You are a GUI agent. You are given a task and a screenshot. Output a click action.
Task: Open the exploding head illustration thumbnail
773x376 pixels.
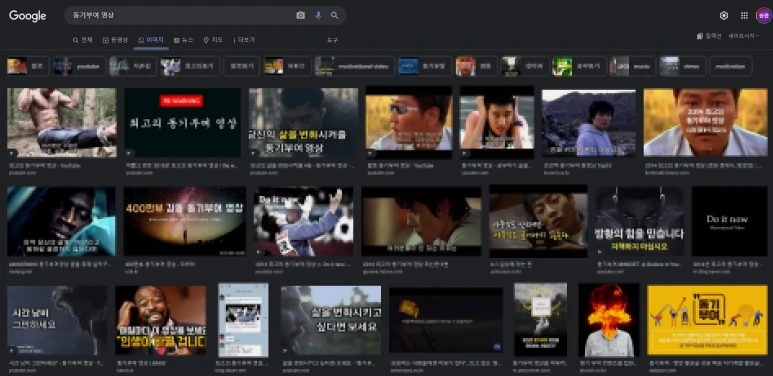(x=609, y=320)
